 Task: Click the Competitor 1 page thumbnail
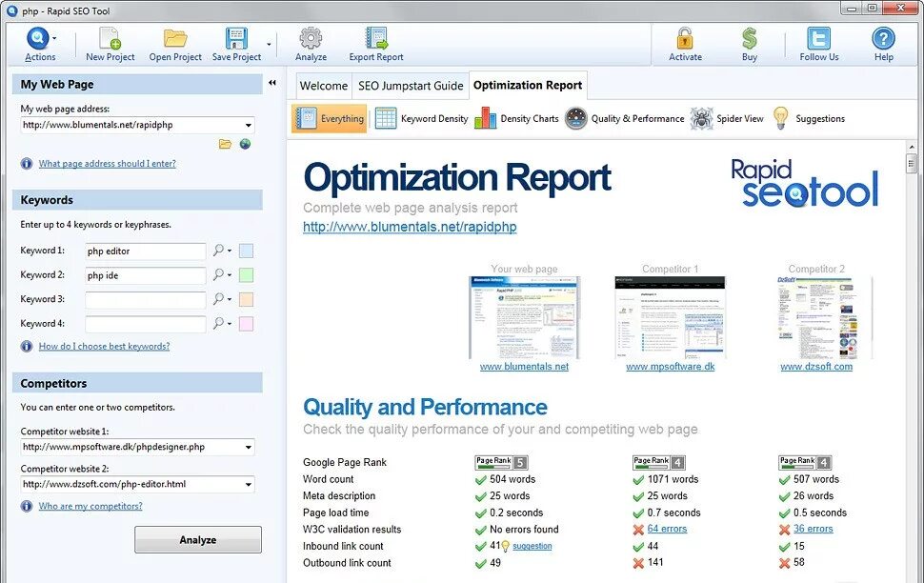pyautogui.click(x=670, y=317)
